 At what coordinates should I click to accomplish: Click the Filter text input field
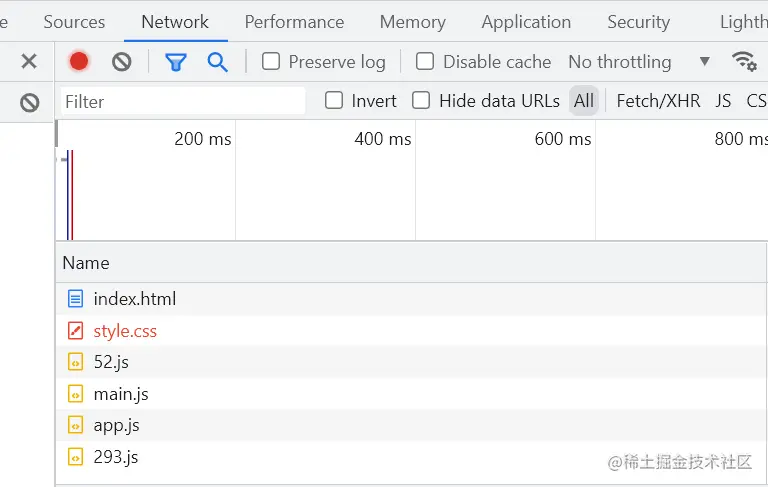[183, 101]
